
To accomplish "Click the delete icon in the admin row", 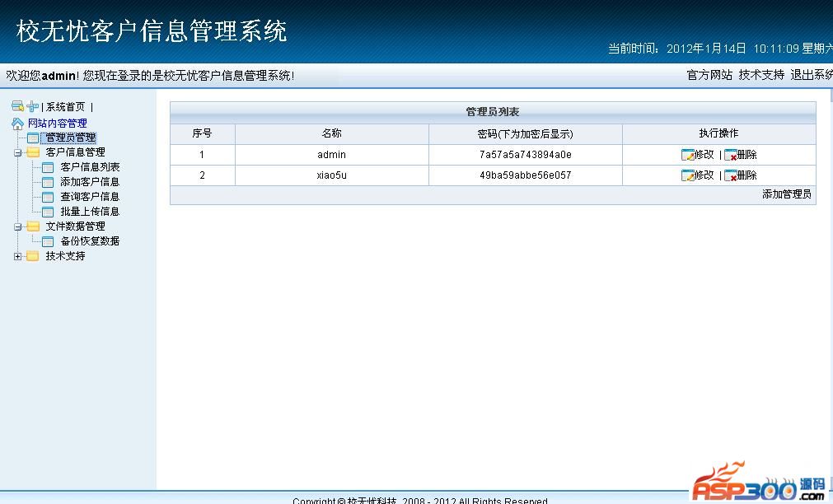I will coord(731,155).
